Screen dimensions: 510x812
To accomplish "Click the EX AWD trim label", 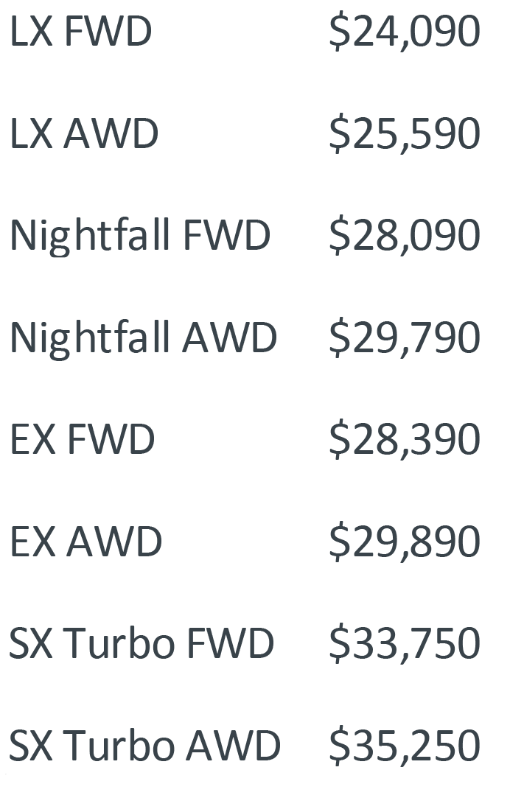I will click(86, 542).
